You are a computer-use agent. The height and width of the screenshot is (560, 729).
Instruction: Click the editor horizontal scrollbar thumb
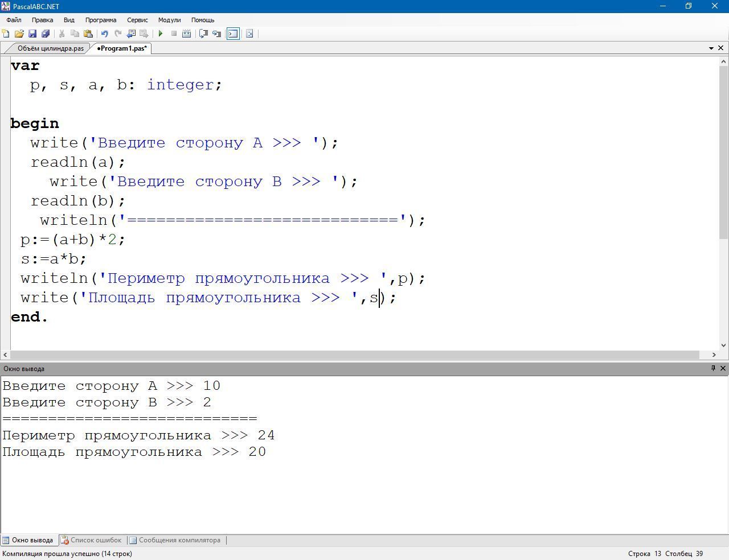(355, 355)
